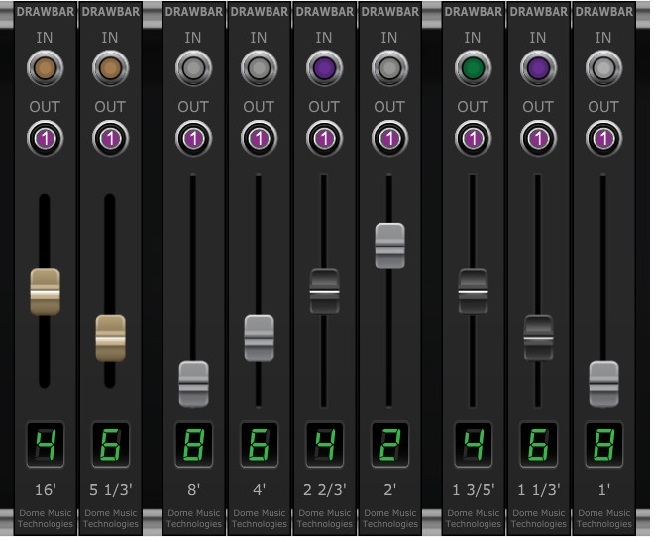Click the white slider handle of 2' drawbar
The width and height of the screenshot is (656, 542).
pyautogui.click(x=390, y=246)
